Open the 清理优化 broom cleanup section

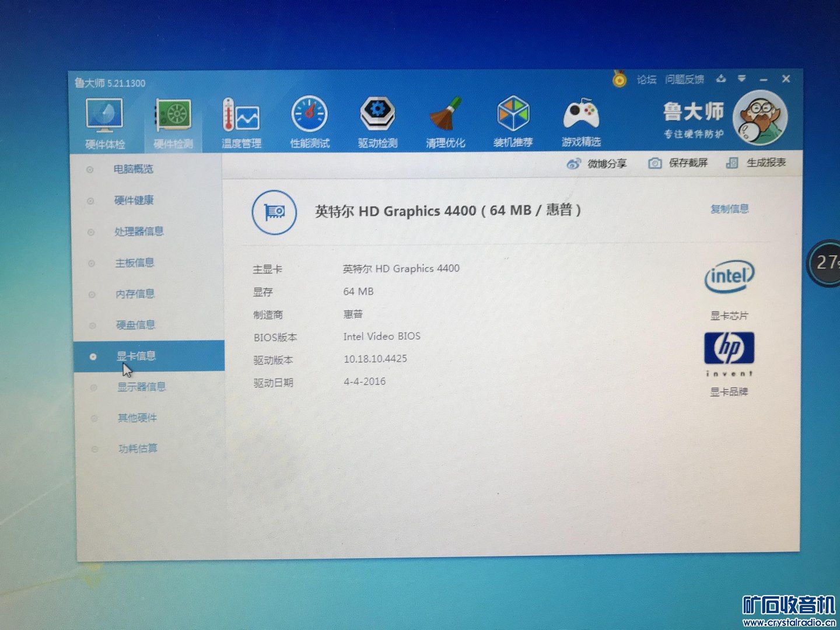446,122
